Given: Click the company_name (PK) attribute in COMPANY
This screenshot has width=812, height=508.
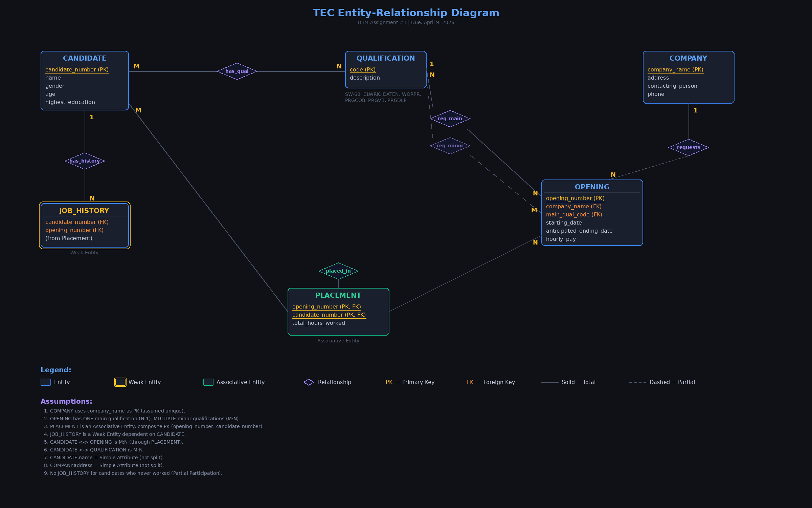Looking at the screenshot, I should tap(675, 70).
